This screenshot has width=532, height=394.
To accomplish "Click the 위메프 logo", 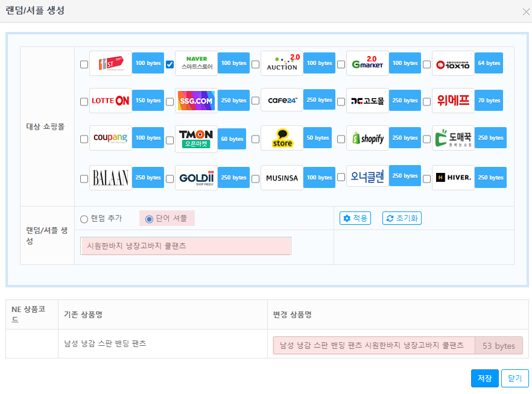I will click(454, 101).
